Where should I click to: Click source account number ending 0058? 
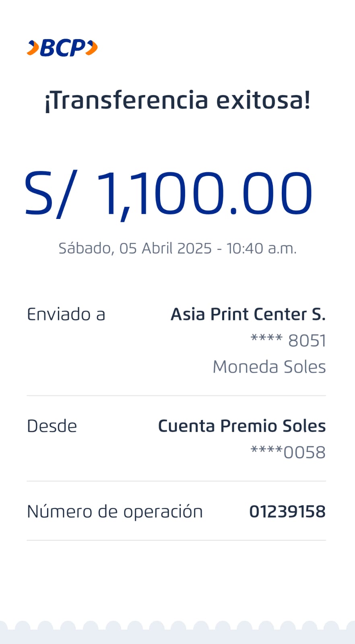click(x=288, y=452)
